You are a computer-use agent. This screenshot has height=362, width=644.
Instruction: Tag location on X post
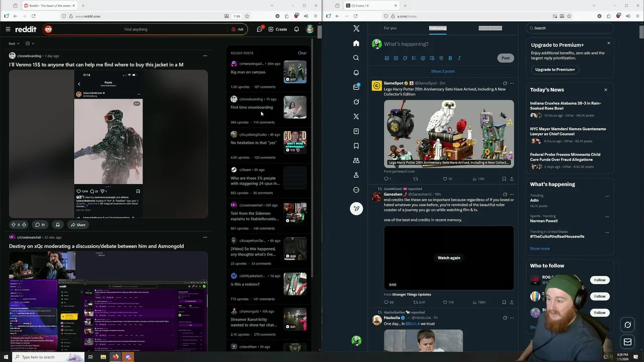[441, 58]
